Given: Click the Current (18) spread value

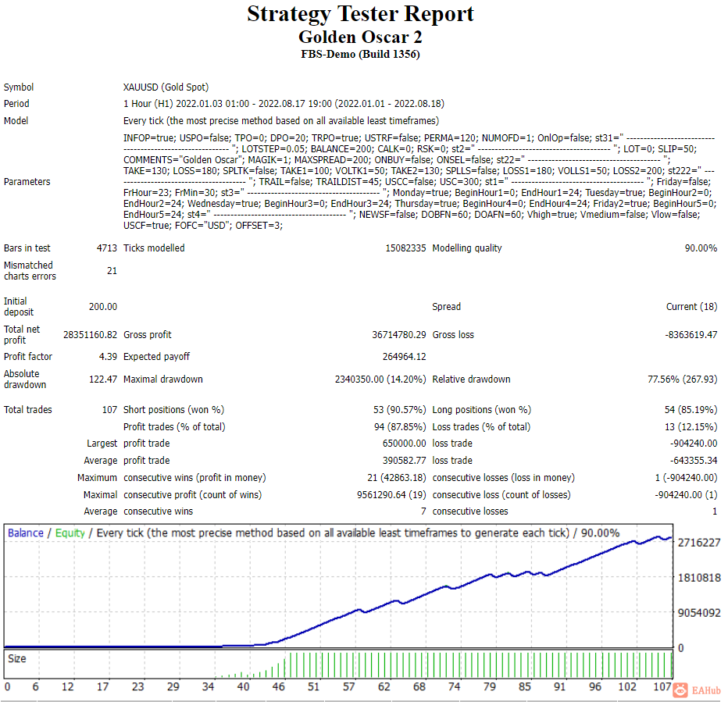Looking at the screenshot, I should coord(691,307).
